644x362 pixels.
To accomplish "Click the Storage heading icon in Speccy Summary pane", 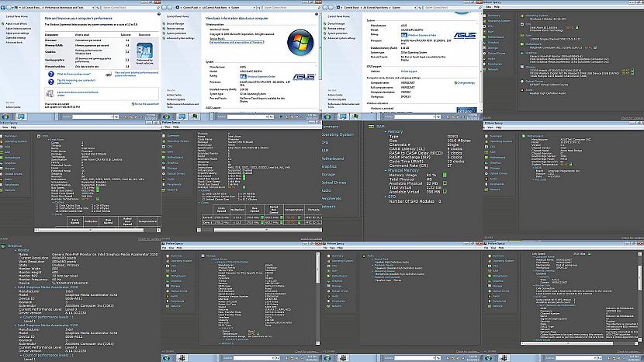I will tap(522, 67).
